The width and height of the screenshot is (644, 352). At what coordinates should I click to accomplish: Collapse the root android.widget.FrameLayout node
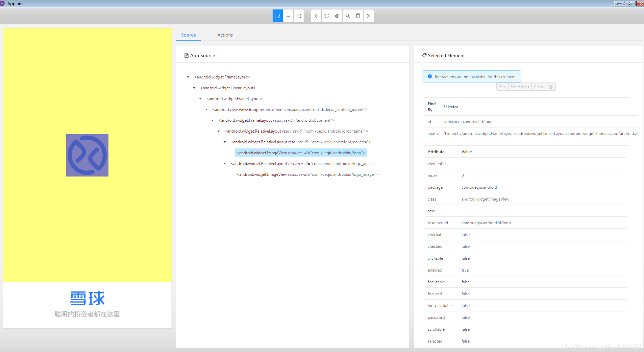click(188, 77)
